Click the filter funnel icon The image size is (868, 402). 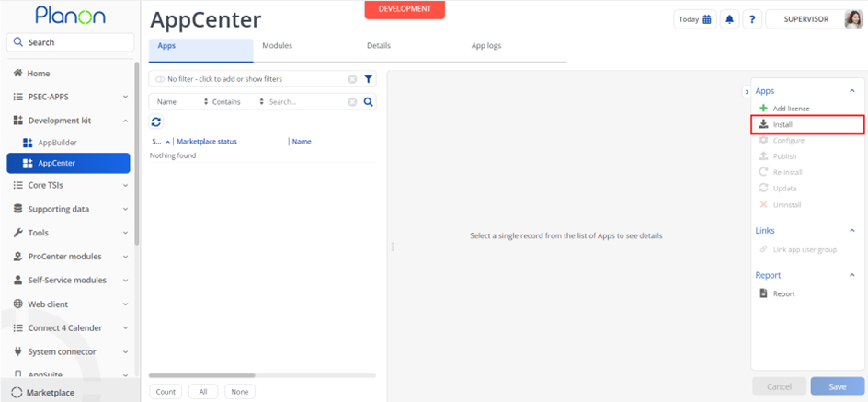pyautogui.click(x=368, y=79)
